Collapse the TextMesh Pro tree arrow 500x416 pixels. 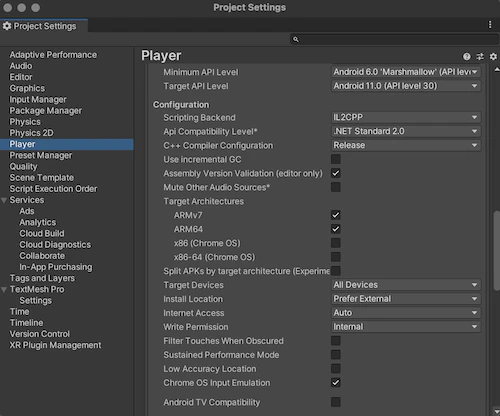coord(4,290)
